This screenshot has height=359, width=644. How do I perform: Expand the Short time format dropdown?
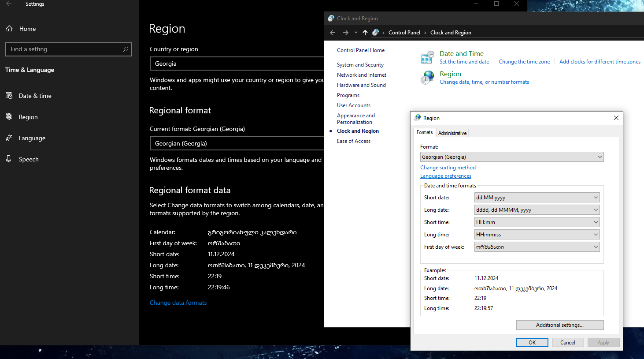(x=537, y=222)
